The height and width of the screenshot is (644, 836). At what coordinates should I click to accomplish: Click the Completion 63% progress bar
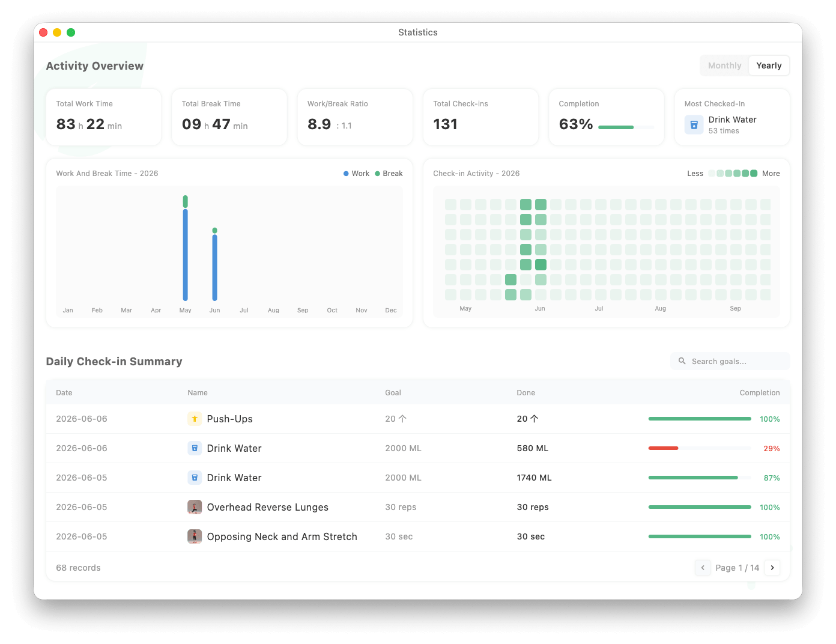626,127
